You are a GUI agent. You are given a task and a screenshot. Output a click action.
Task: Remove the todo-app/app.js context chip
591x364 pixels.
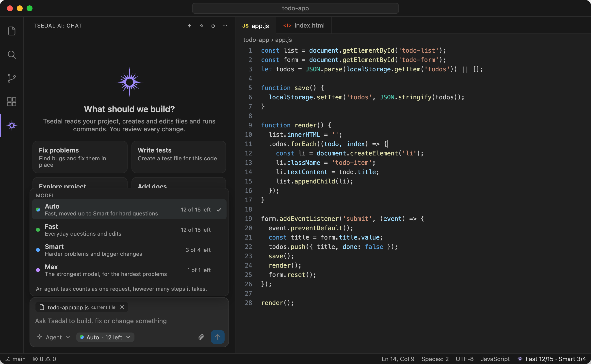pyautogui.click(x=122, y=307)
